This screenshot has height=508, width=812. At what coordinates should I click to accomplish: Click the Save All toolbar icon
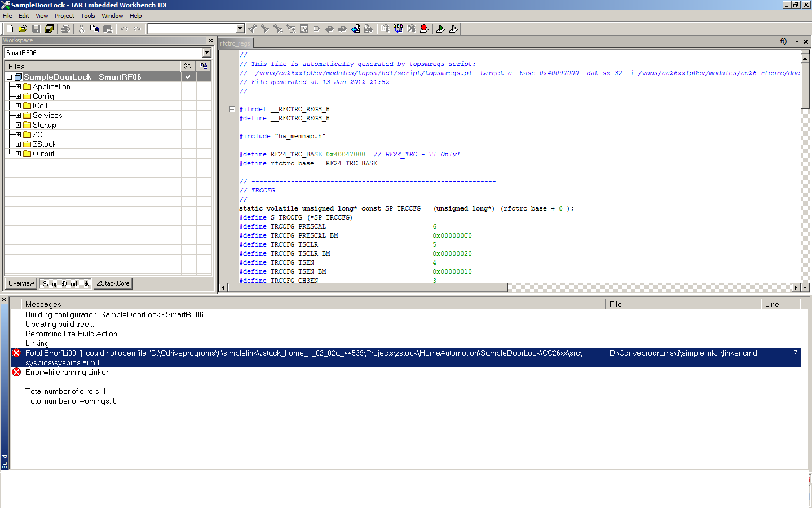[49, 29]
